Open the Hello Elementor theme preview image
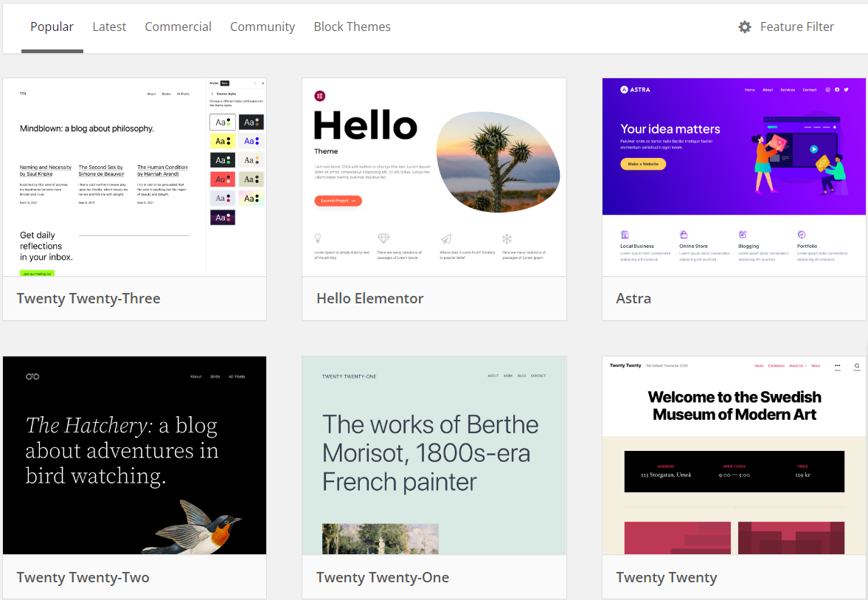 pyautogui.click(x=434, y=177)
